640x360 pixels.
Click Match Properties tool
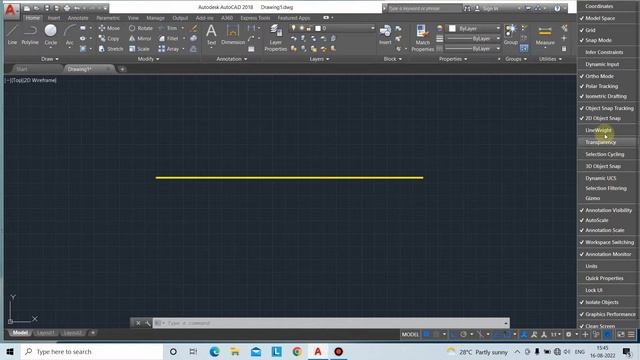pyautogui.click(x=422, y=38)
